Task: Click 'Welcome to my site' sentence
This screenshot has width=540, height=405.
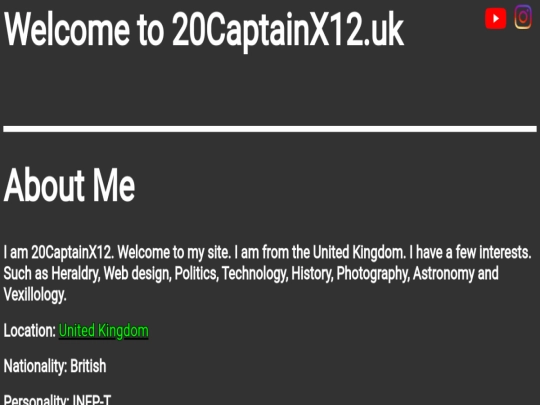Action: [x=174, y=252]
